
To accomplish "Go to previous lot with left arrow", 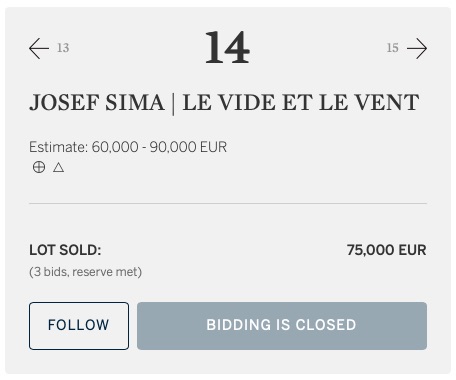I will (39, 48).
